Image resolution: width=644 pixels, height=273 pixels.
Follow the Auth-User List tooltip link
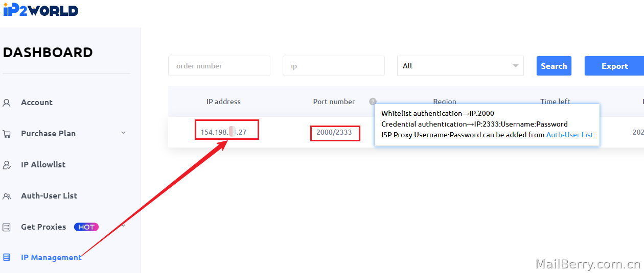pos(570,135)
